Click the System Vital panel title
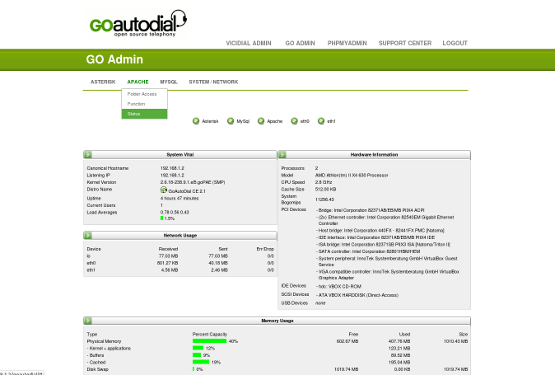The width and height of the screenshot is (555, 375). [x=180, y=155]
